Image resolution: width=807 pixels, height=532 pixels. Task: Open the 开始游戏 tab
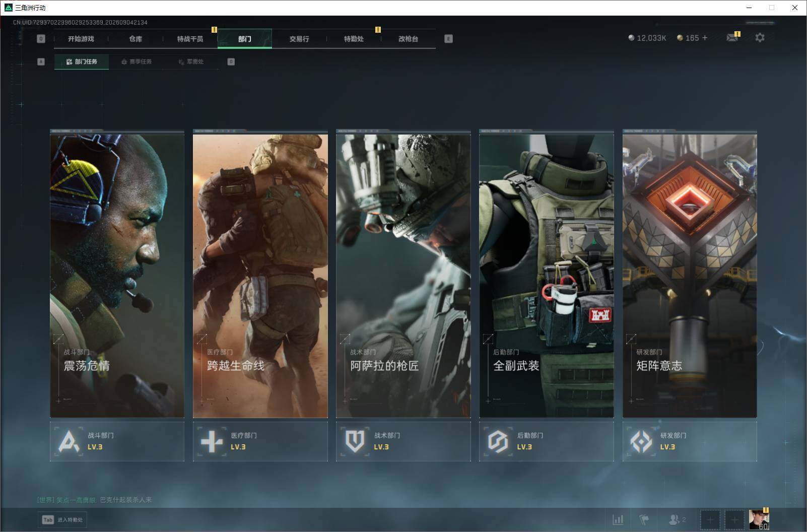click(x=81, y=39)
